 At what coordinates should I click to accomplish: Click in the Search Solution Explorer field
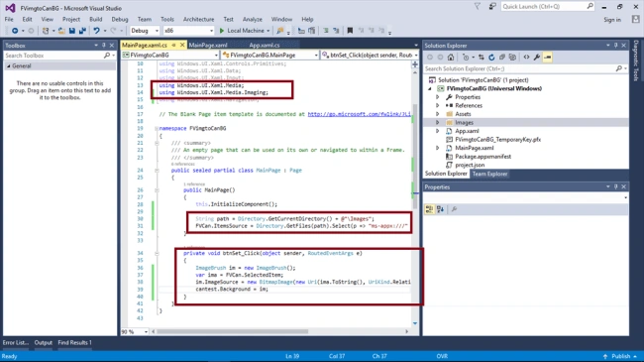click(x=519, y=68)
